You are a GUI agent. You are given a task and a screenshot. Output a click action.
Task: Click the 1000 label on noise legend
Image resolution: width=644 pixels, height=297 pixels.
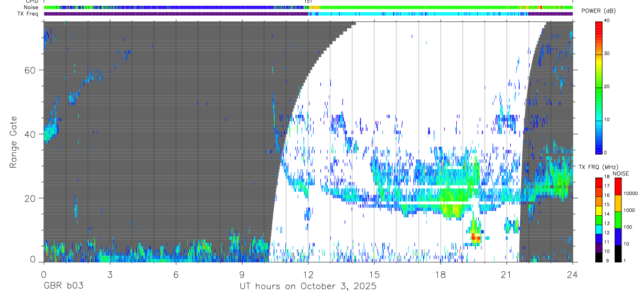[x=630, y=210]
